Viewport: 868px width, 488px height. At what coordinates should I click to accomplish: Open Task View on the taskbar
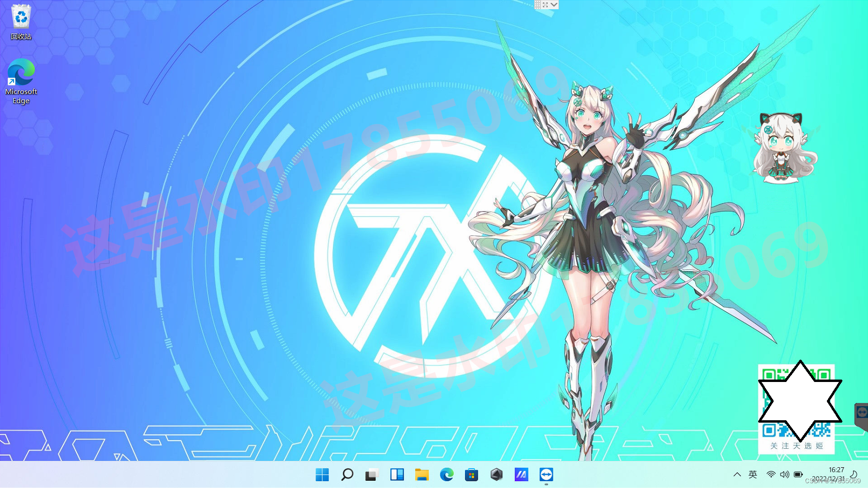click(x=372, y=474)
